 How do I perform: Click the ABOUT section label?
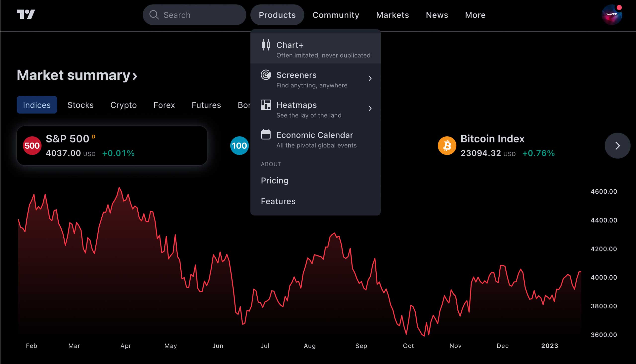[x=271, y=164]
